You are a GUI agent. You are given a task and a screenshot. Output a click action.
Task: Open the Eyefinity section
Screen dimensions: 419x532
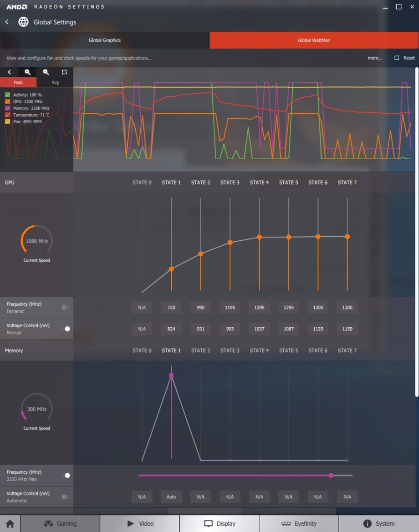299,523
